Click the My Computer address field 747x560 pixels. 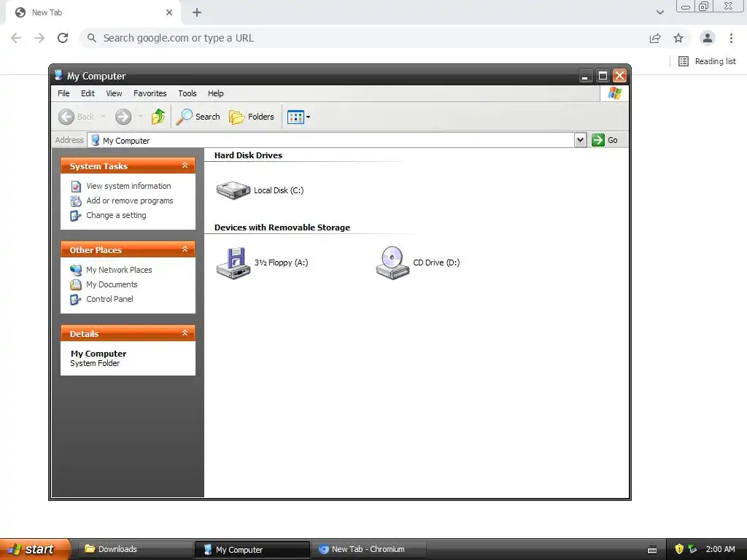pyautogui.click(x=331, y=141)
